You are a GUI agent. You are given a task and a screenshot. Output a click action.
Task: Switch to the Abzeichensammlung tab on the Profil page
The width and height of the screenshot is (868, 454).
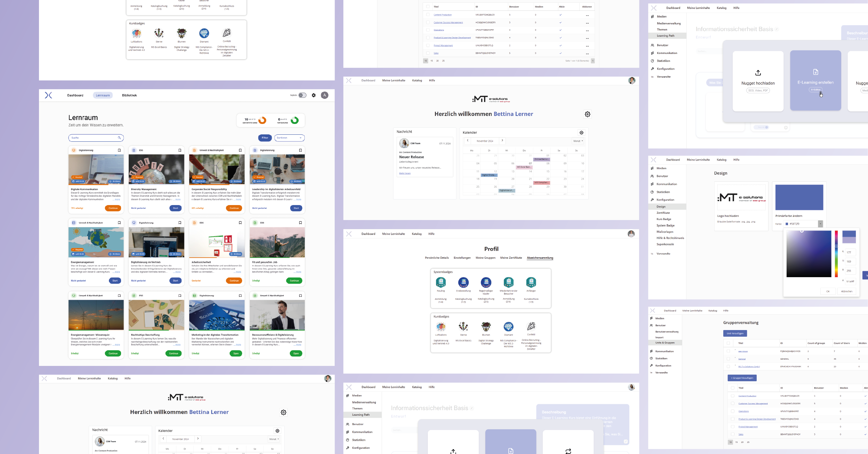pos(541,258)
